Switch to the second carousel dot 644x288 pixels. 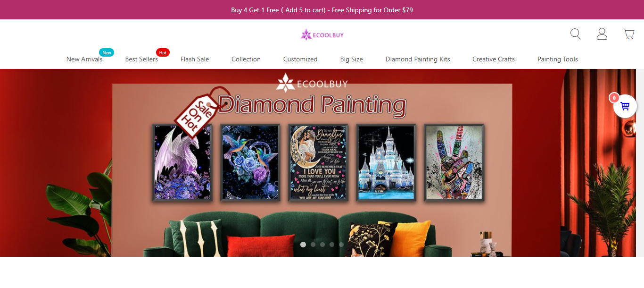(x=313, y=245)
